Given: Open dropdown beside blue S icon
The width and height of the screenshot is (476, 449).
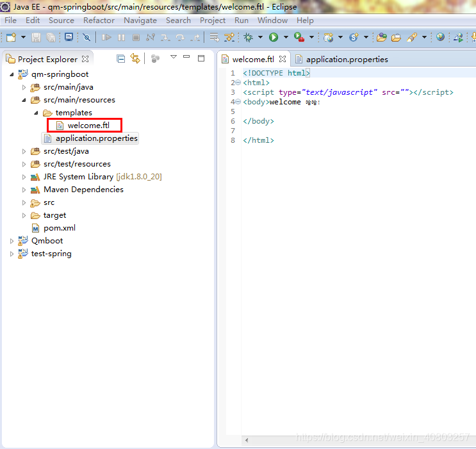Looking at the screenshot, I should [366, 37].
